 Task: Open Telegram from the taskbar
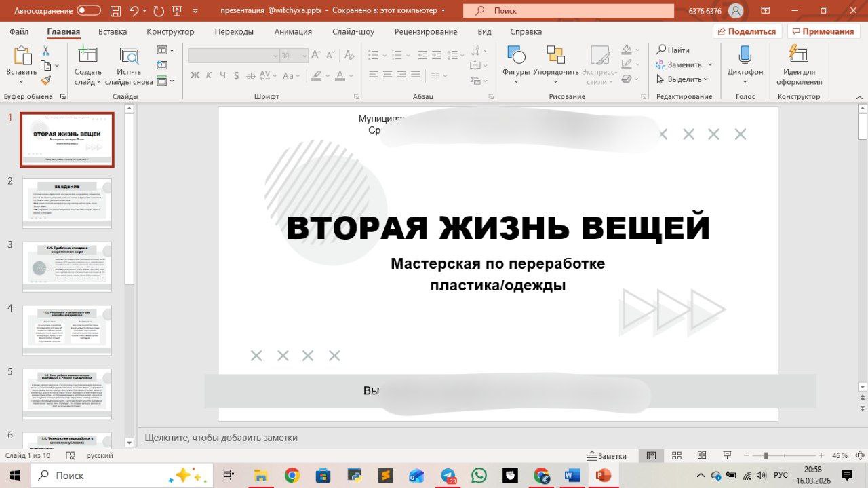point(448,475)
